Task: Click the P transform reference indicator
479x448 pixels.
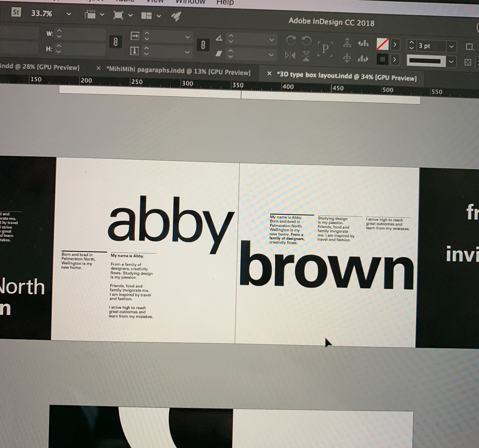Action: [325, 49]
